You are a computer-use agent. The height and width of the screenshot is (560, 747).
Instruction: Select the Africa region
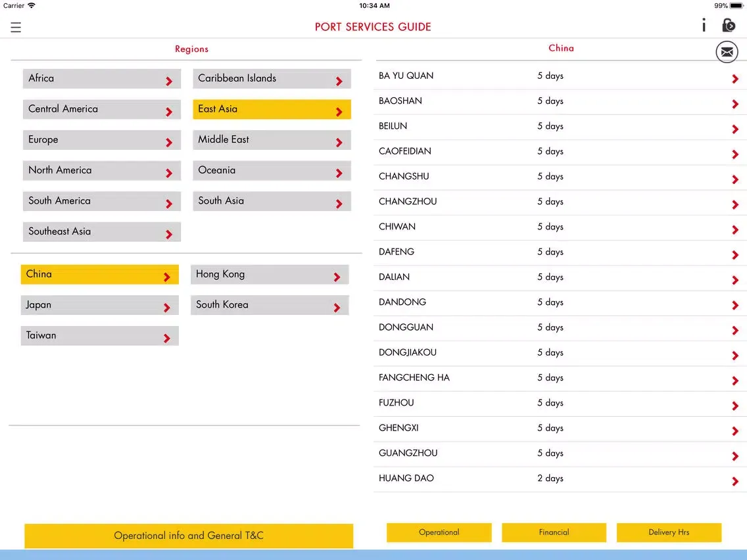(101, 79)
